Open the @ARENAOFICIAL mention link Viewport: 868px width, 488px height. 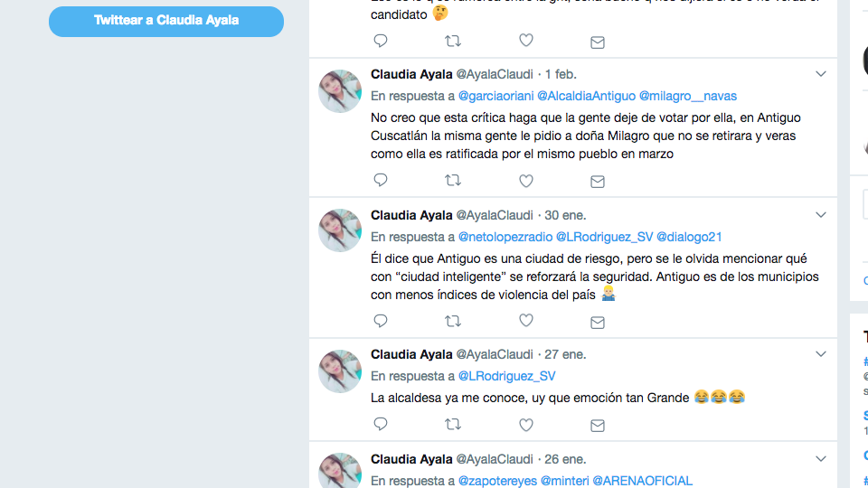pyautogui.click(x=642, y=481)
